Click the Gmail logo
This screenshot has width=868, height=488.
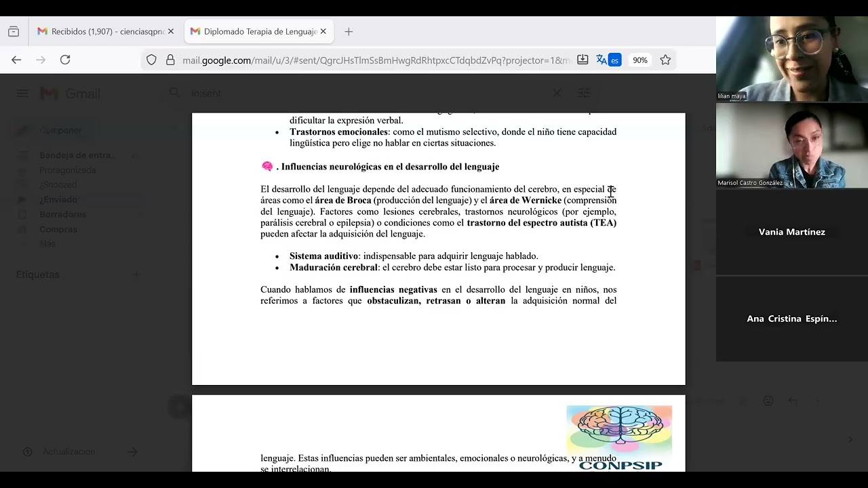click(x=71, y=94)
